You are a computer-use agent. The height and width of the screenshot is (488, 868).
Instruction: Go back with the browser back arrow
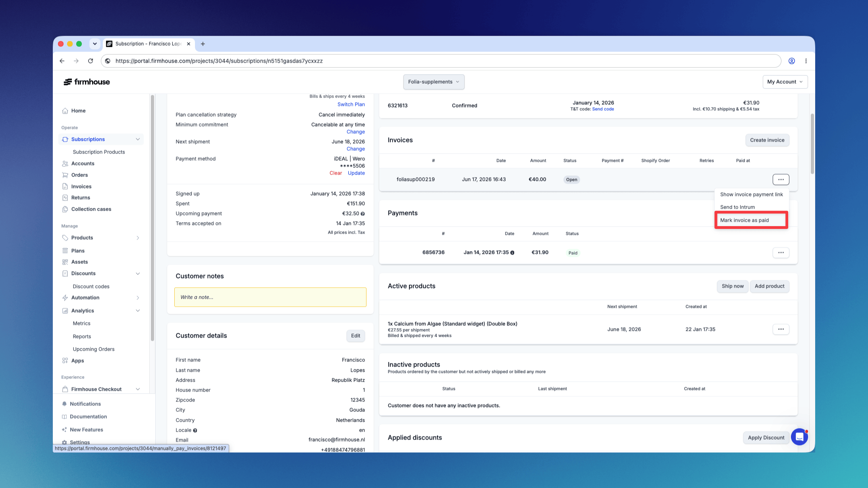click(62, 61)
